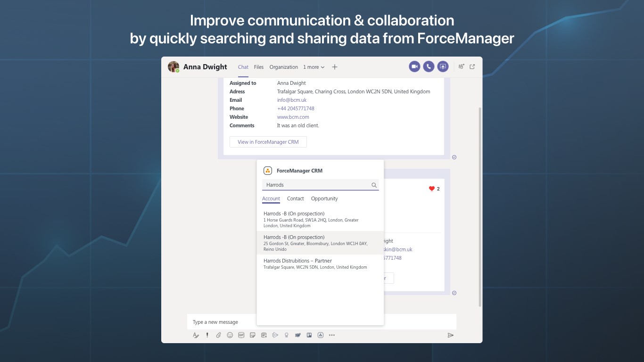
Task: Start an audio call with Anna Dwight
Action: pos(429,67)
